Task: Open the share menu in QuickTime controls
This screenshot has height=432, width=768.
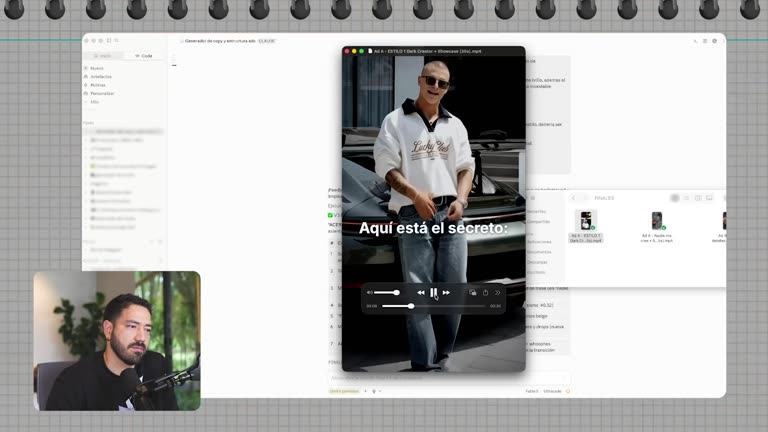Action: tap(485, 292)
